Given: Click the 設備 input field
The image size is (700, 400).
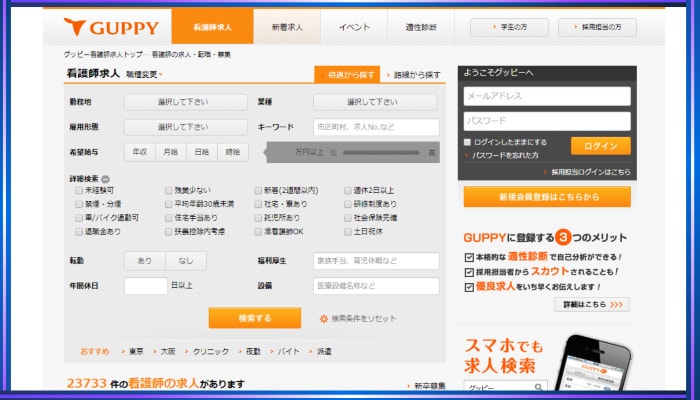Looking at the screenshot, I should 376,286.
